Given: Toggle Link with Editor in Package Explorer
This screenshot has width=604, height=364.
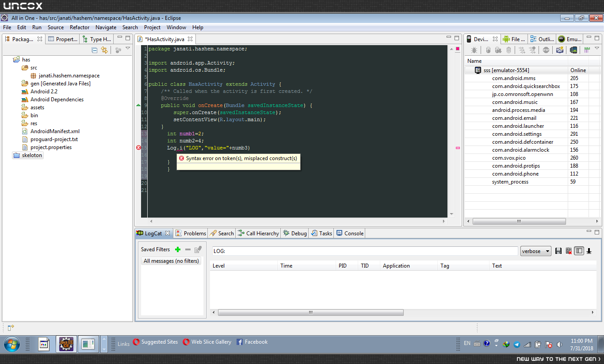Looking at the screenshot, I should (x=104, y=50).
